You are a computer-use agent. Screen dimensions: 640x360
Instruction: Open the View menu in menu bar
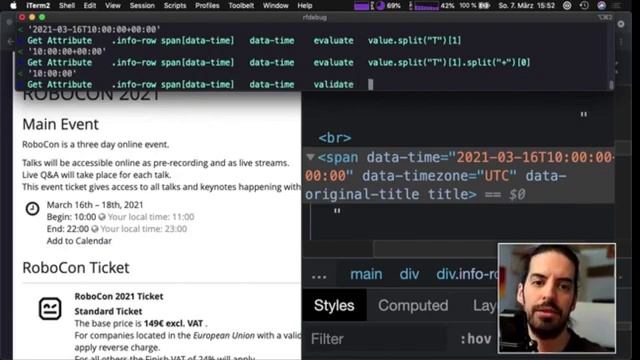(x=113, y=6)
